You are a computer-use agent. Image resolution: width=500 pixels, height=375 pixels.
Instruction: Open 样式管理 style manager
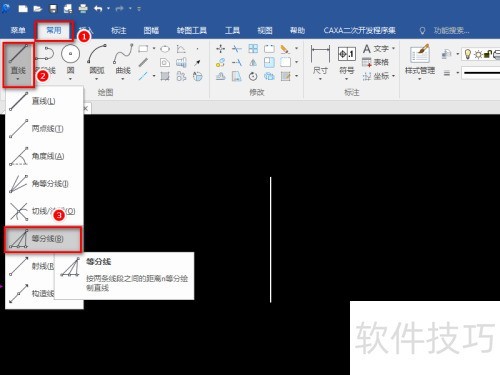click(420, 62)
